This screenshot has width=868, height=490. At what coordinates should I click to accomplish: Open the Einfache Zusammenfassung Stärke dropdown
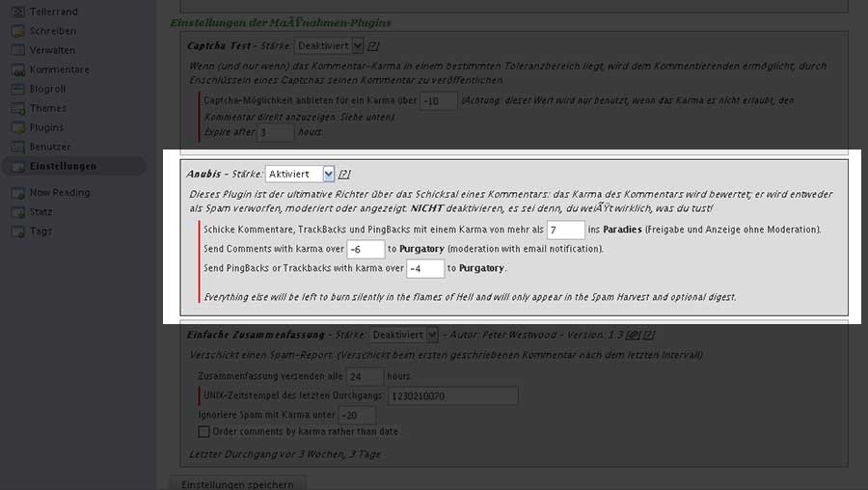point(403,335)
